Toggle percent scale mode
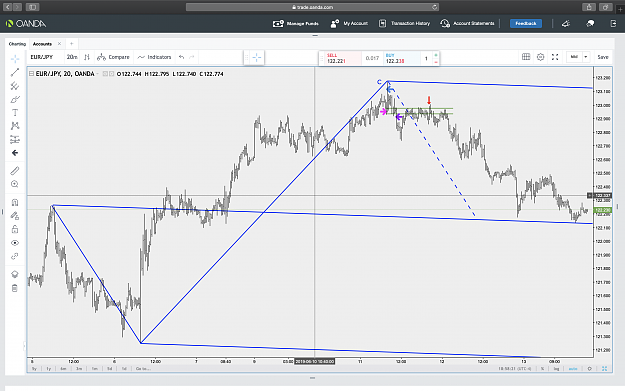 tap(542, 369)
